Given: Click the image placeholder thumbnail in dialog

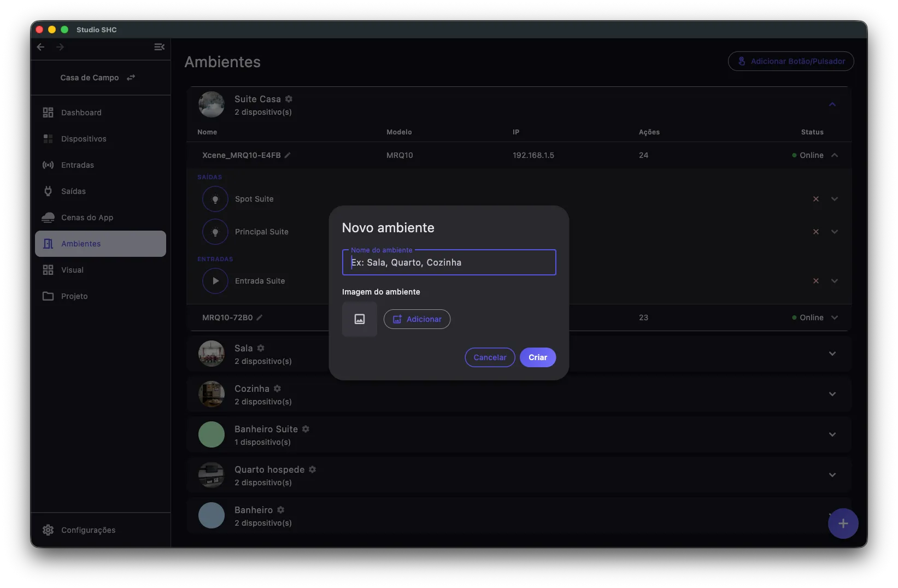Looking at the screenshot, I should pos(360,319).
